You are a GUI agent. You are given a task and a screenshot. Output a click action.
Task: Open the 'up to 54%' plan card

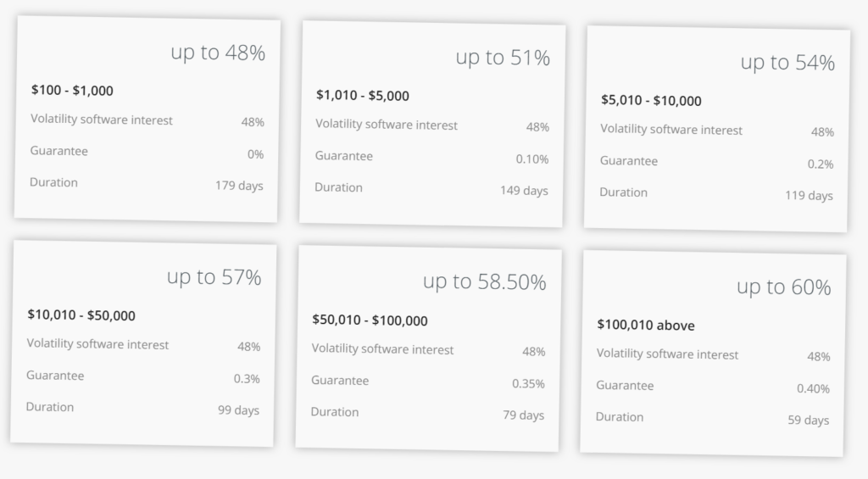tap(717, 129)
